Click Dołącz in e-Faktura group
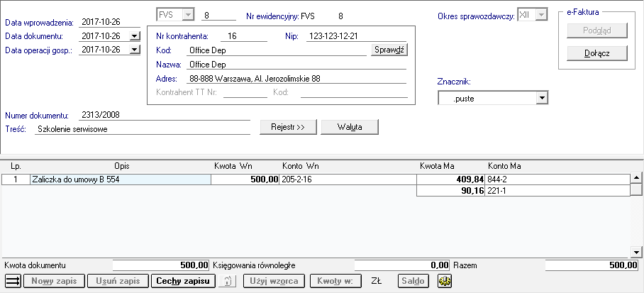Image resolution: width=644 pixels, height=293 pixels. coord(596,52)
